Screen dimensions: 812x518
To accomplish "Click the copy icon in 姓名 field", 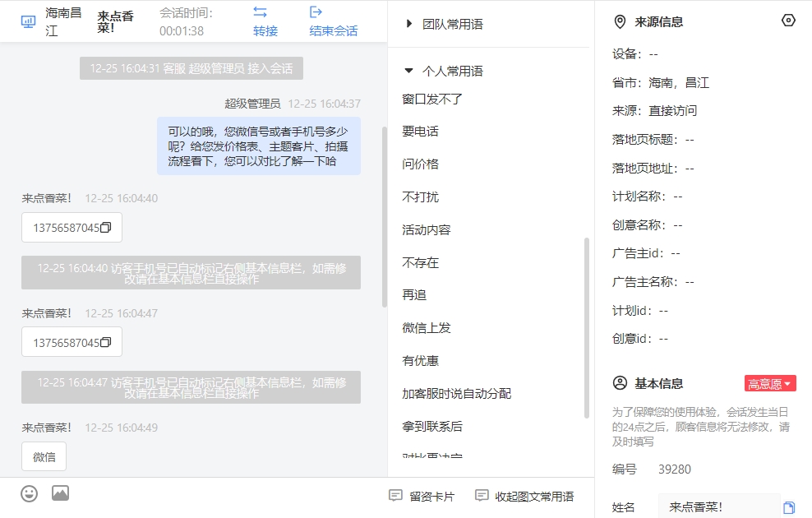I will (789, 507).
